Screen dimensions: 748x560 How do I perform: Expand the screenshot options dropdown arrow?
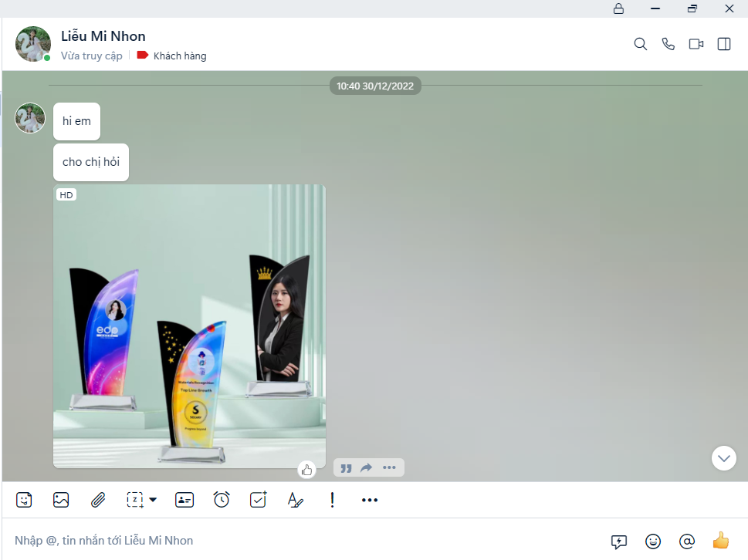pos(153,500)
